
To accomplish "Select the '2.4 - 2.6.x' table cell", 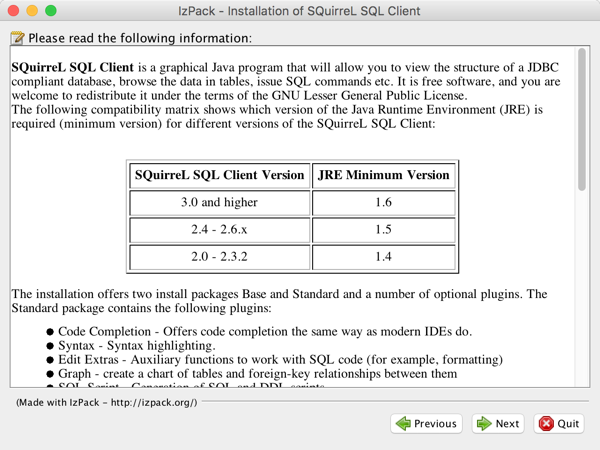I will (x=220, y=230).
